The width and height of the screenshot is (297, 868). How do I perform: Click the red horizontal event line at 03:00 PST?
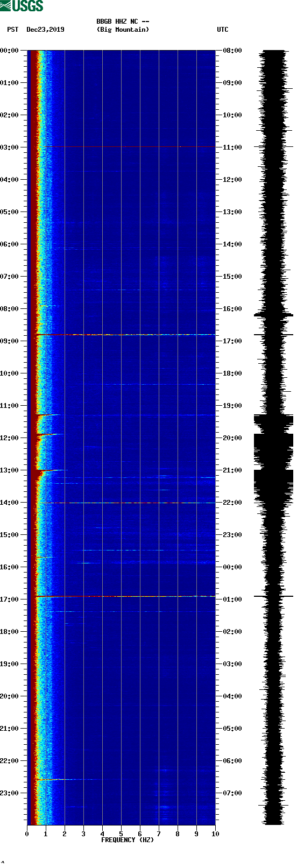[x=129, y=146]
